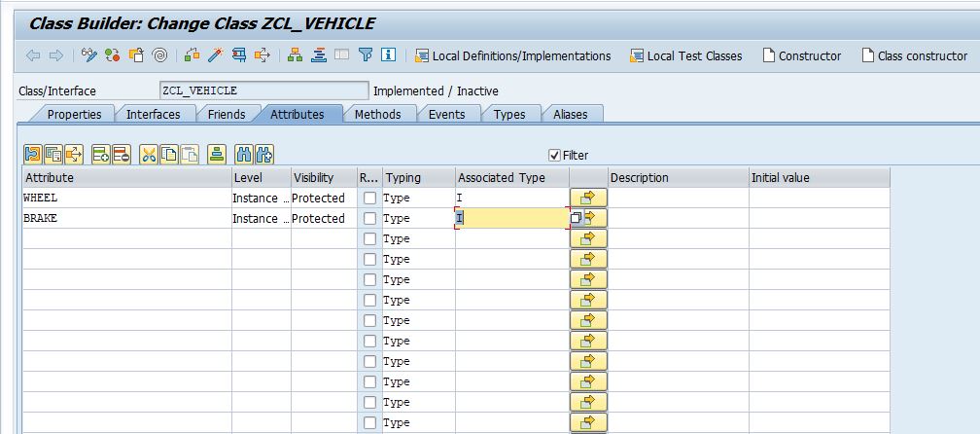Copy the selected attribute row
980x434 pixels.
pos(169,155)
